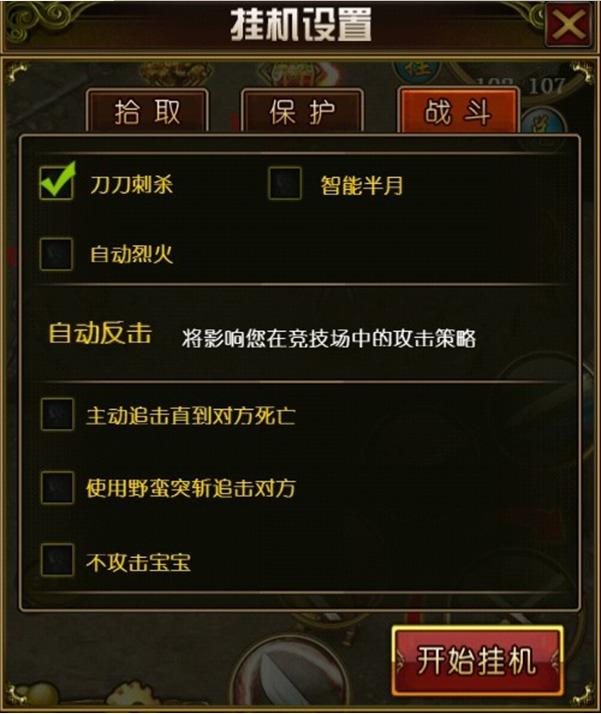The height and width of the screenshot is (714, 601).
Task: Uncheck the 刀刀刺杀 checkbox
Action: (56, 182)
